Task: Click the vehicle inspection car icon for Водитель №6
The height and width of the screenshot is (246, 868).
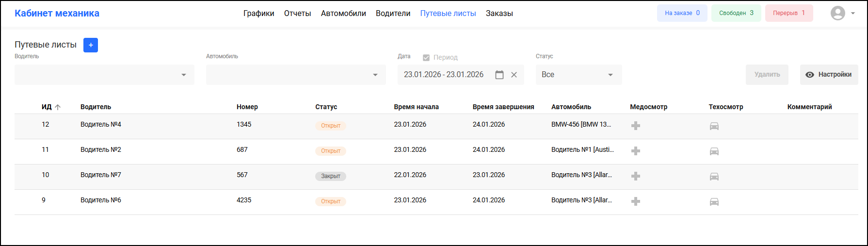Action: pyautogui.click(x=714, y=202)
